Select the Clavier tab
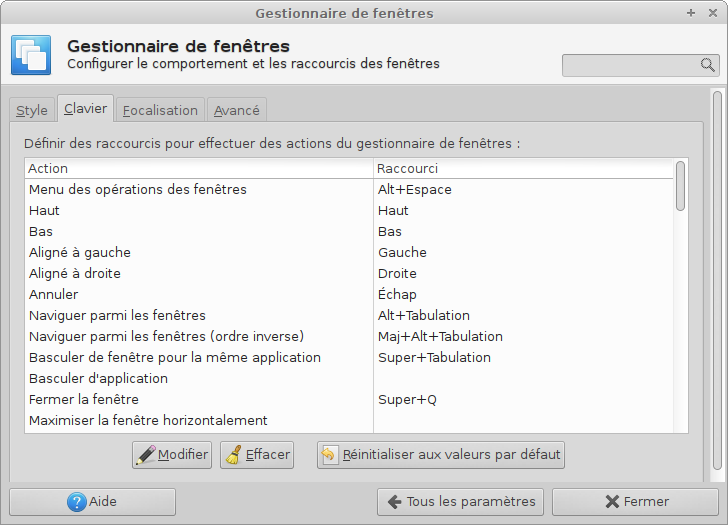This screenshot has width=728, height=525. [85, 109]
